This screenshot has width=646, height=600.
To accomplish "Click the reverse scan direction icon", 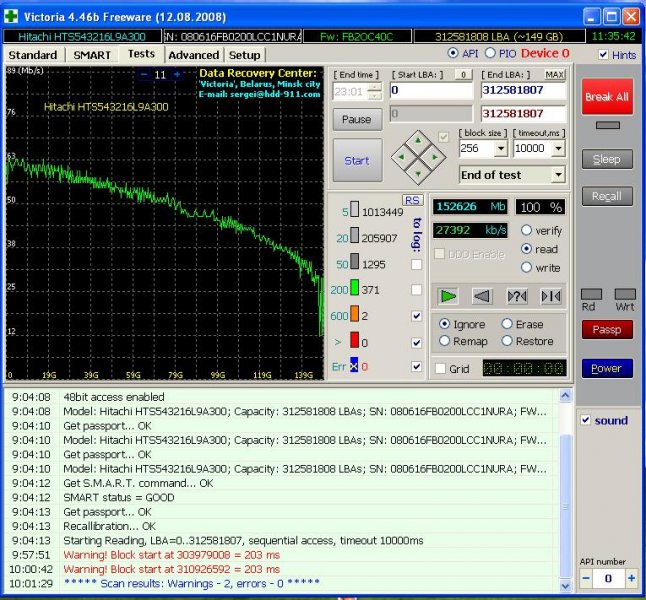I will click(482, 296).
